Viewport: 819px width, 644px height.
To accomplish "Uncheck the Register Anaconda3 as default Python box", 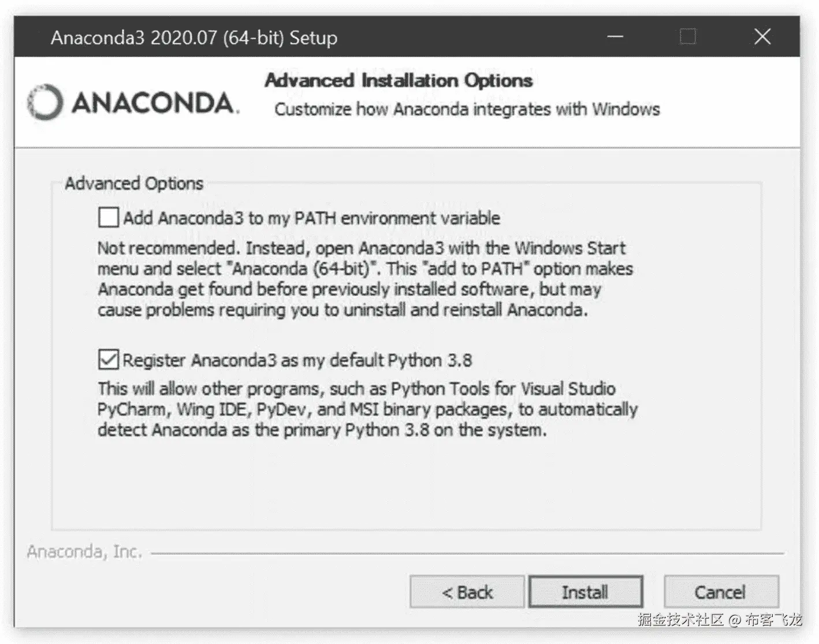I will 109,359.
